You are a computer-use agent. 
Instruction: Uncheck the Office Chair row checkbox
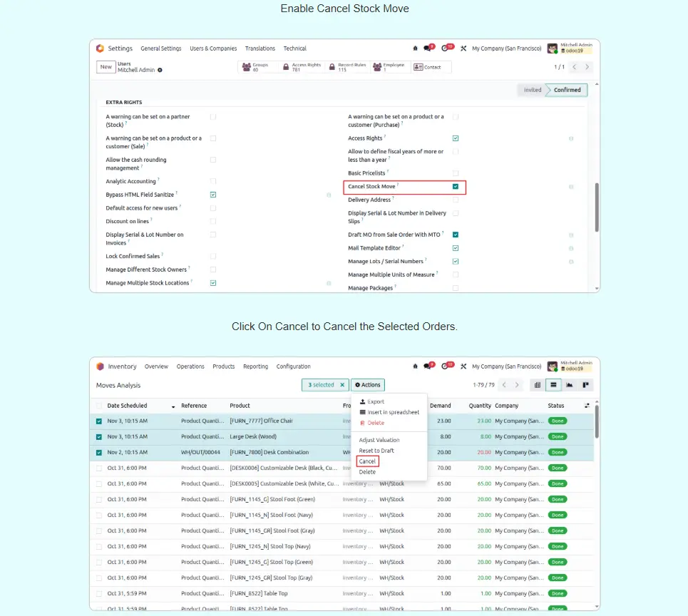pos(99,421)
